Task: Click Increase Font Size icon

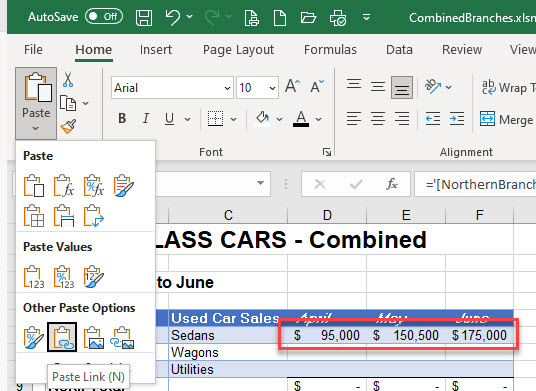Action: (293, 86)
